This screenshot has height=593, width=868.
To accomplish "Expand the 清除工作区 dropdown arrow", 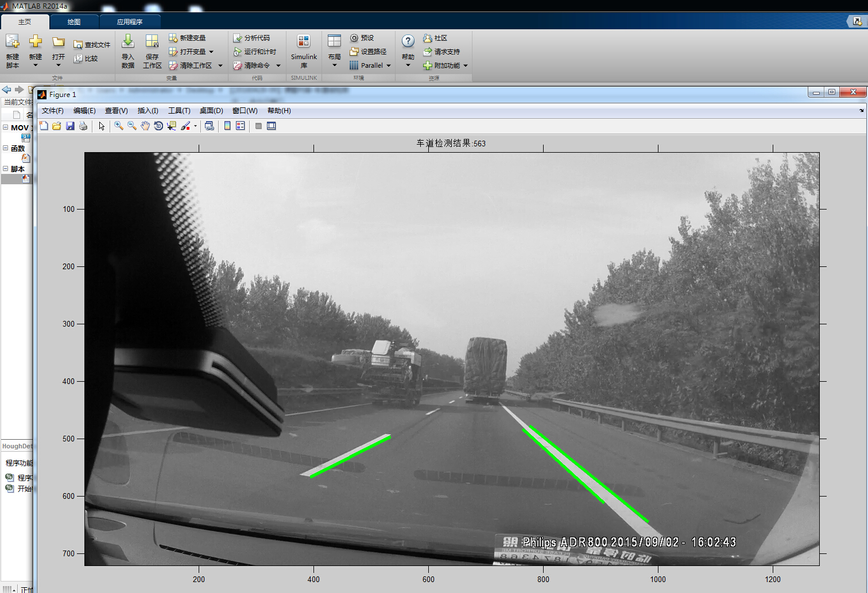I will pyautogui.click(x=220, y=65).
